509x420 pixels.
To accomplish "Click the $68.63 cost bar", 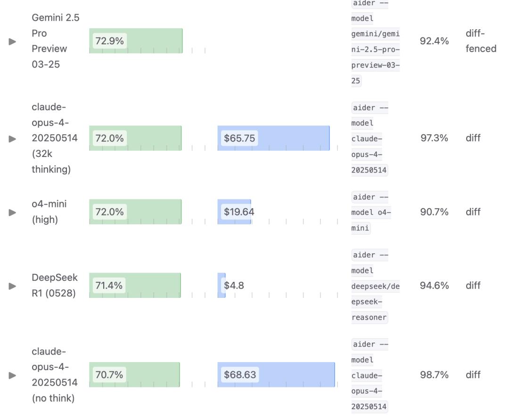I will pos(276,375).
